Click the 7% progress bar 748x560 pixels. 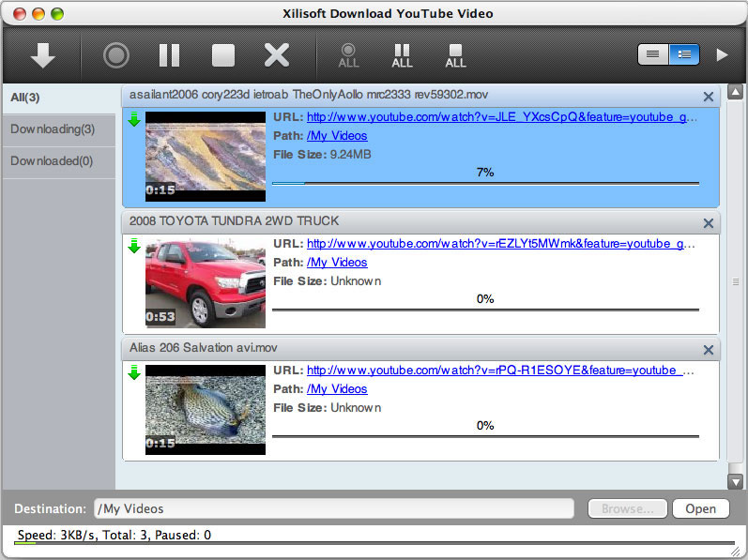[x=485, y=183]
